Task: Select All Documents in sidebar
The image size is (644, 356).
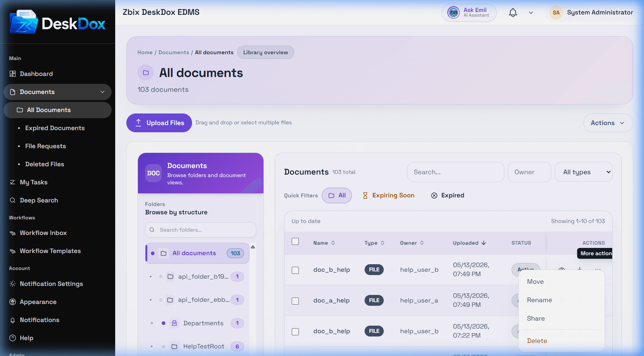Action: [57, 110]
